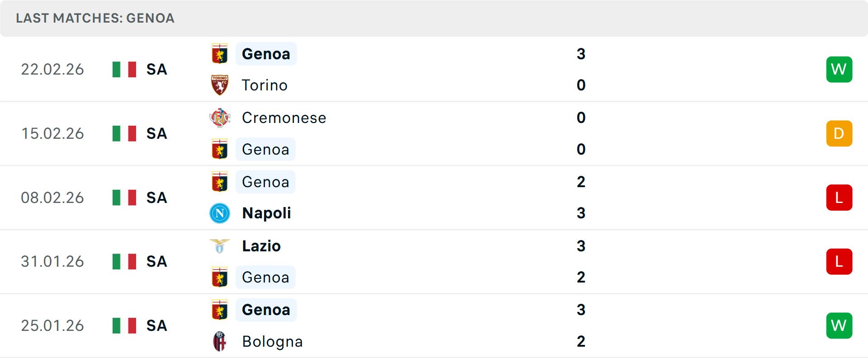Click the Cremonese club logo
Viewport: 868px width, 358px height.
tap(220, 118)
